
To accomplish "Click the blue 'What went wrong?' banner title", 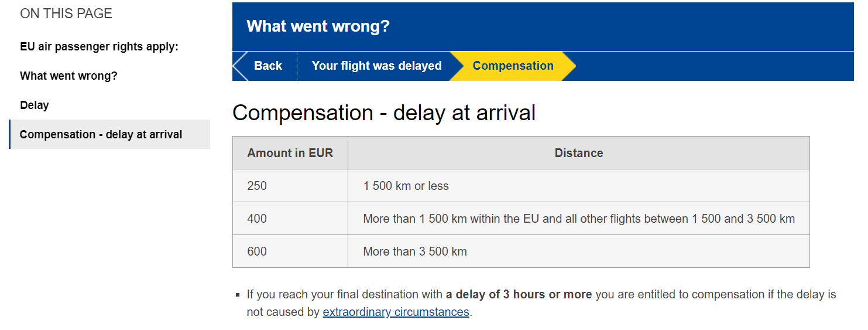I will (x=318, y=26).
